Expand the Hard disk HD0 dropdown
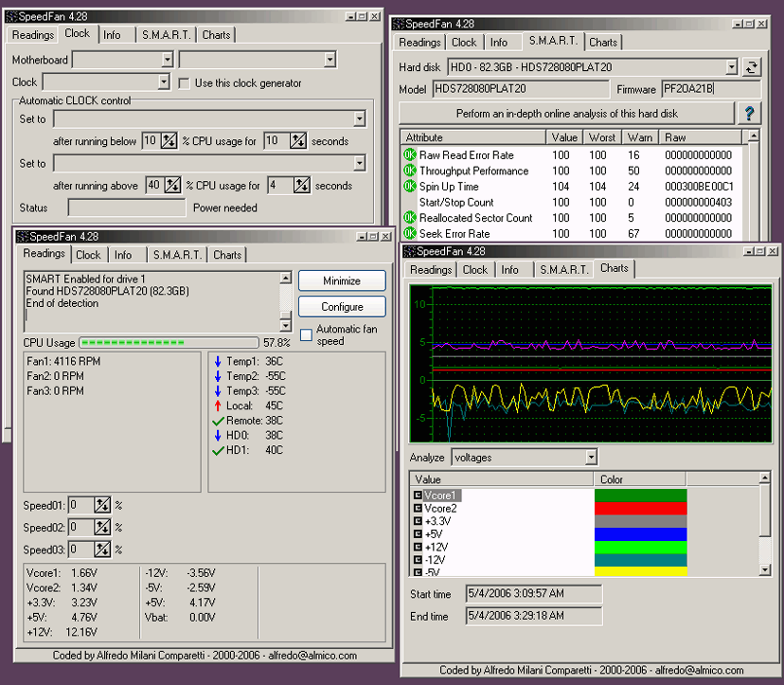Screen dimensions: 784x685 731,66
